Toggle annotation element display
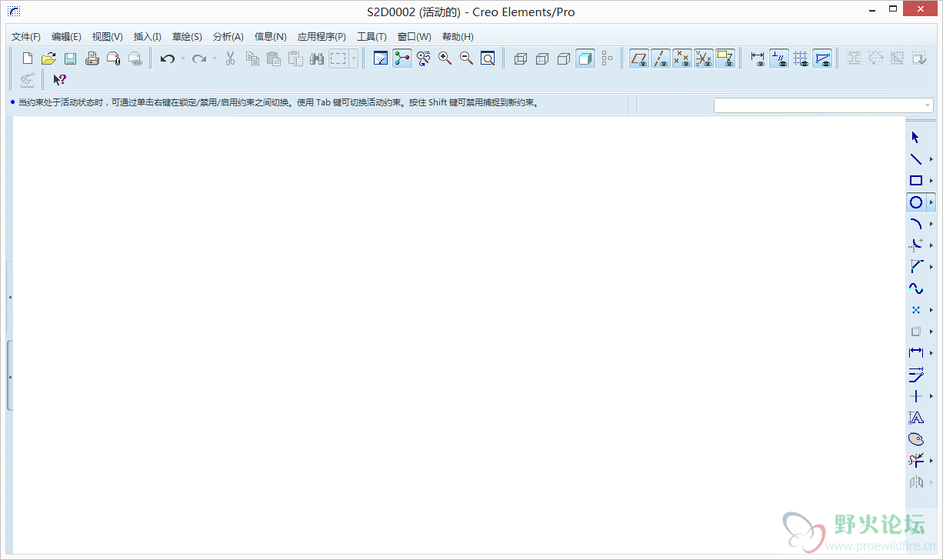This screenshot has width=943, height=560. point(725,58)
